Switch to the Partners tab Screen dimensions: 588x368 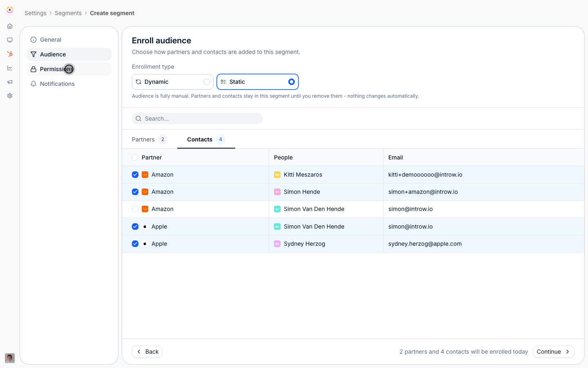pos(149,139)
